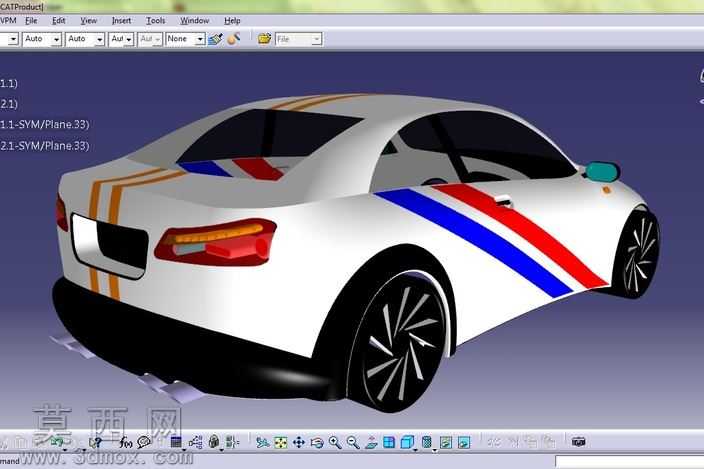This screenshot has width=704, height=469.
Task: Open the Window menu
Action: click(x=194, y=21)
